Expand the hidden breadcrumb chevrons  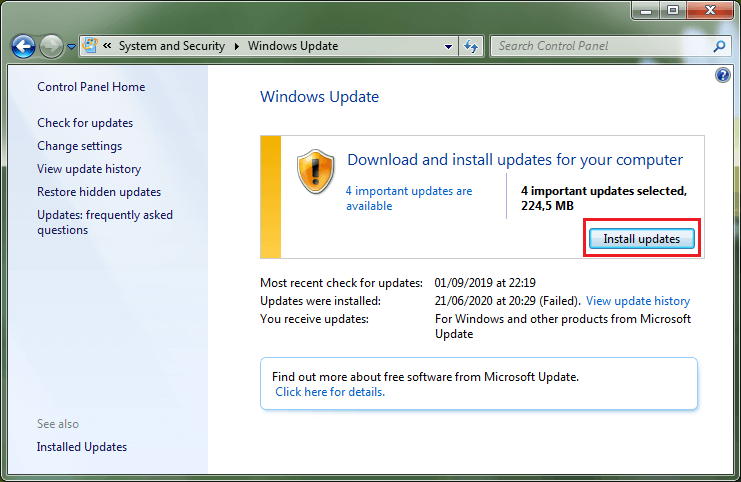click(108, 46)
